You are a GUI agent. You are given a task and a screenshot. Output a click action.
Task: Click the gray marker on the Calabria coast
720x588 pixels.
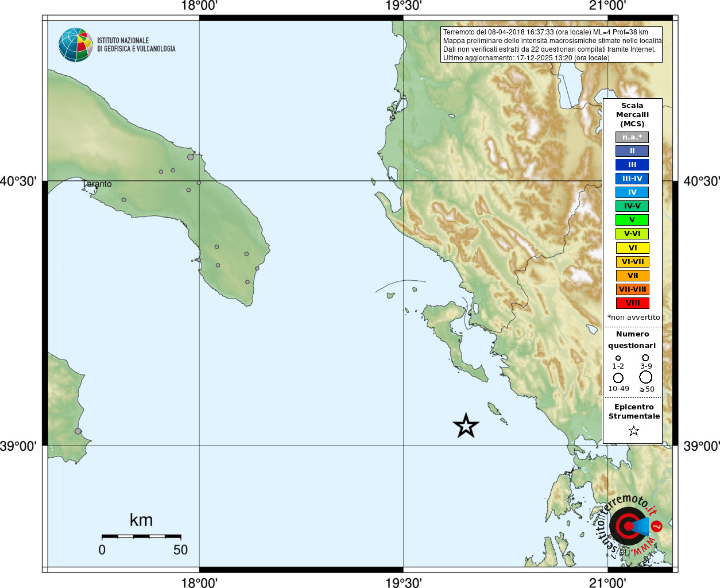click(x=78, y=431)
